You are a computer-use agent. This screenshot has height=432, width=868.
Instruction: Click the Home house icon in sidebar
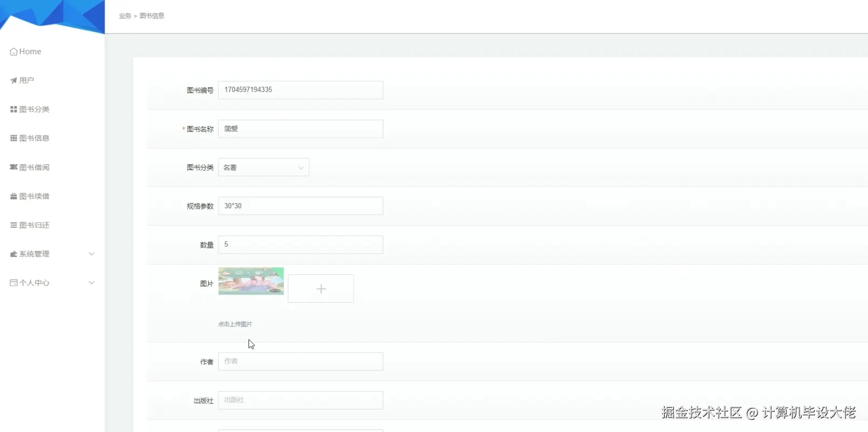click(x=13, y=52)
